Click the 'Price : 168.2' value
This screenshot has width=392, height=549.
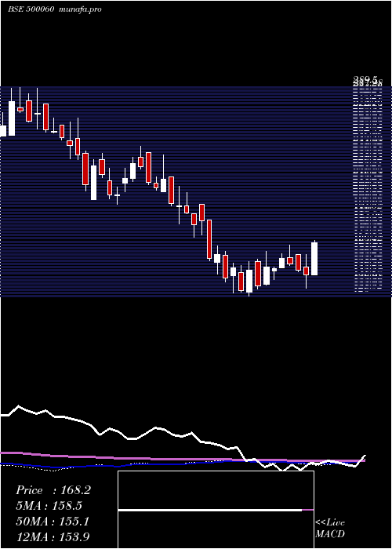click(53, 490)
